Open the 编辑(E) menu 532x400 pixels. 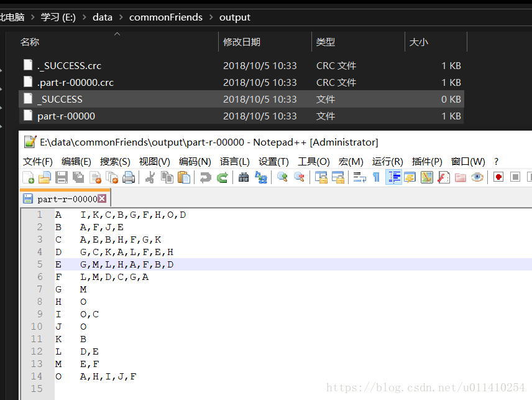click(76, 162)
